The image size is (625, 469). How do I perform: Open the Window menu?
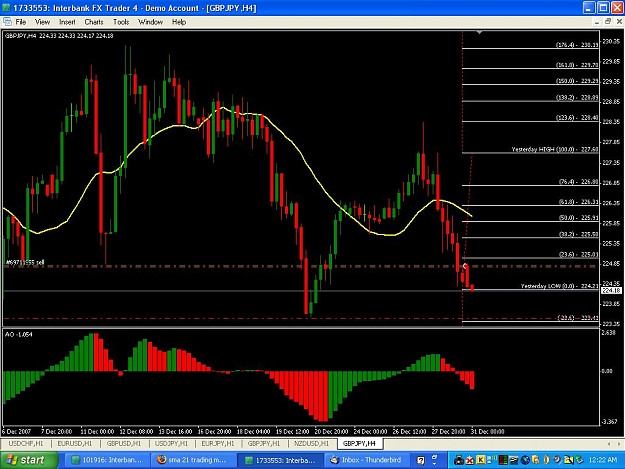tap(150, 22)
